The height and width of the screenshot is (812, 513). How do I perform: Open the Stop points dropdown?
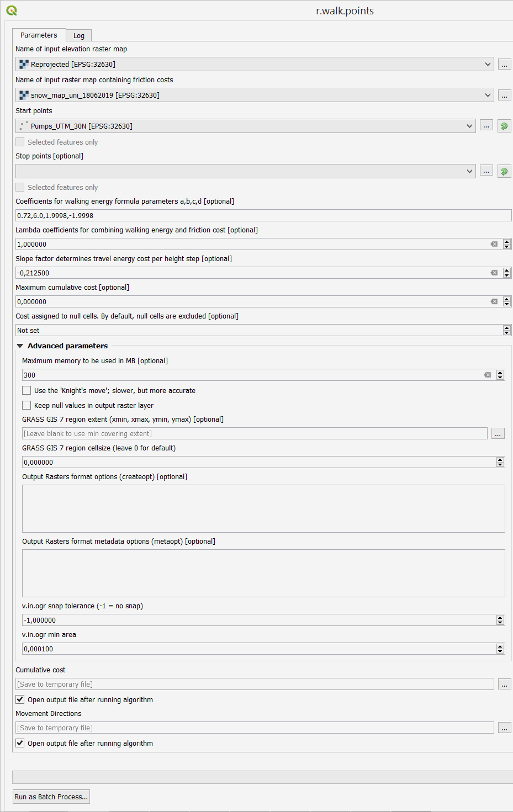(x=470, y=171)
